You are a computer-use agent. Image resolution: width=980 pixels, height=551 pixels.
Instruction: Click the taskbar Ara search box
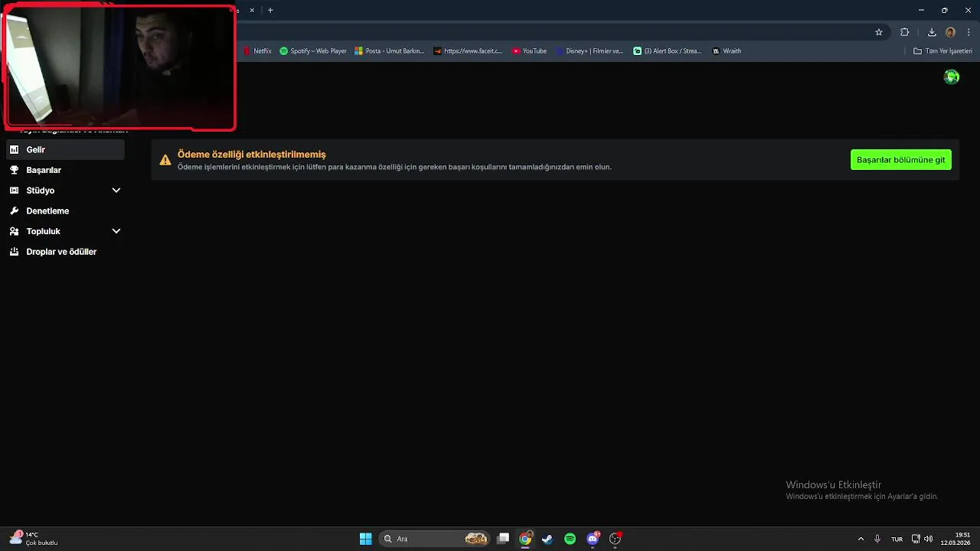click(435, 539)
